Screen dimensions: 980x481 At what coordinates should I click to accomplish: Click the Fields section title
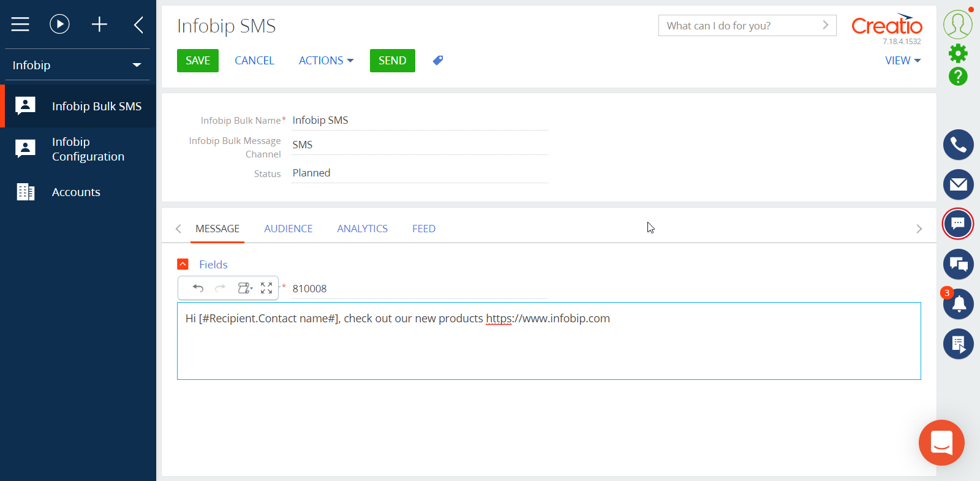[x=213, y=265]
